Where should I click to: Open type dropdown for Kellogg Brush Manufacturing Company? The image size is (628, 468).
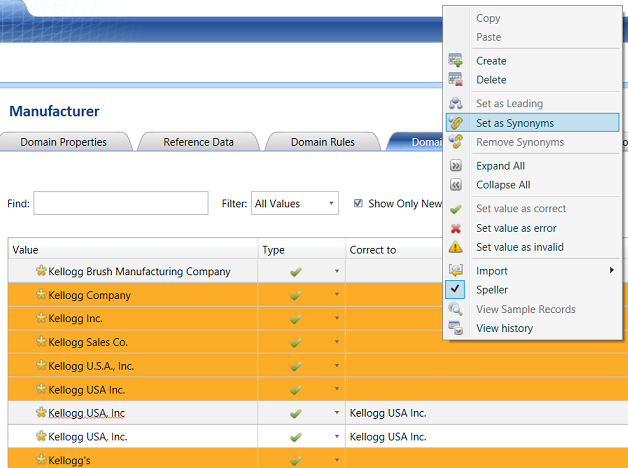pyautogui.click(x=336, y=272)
